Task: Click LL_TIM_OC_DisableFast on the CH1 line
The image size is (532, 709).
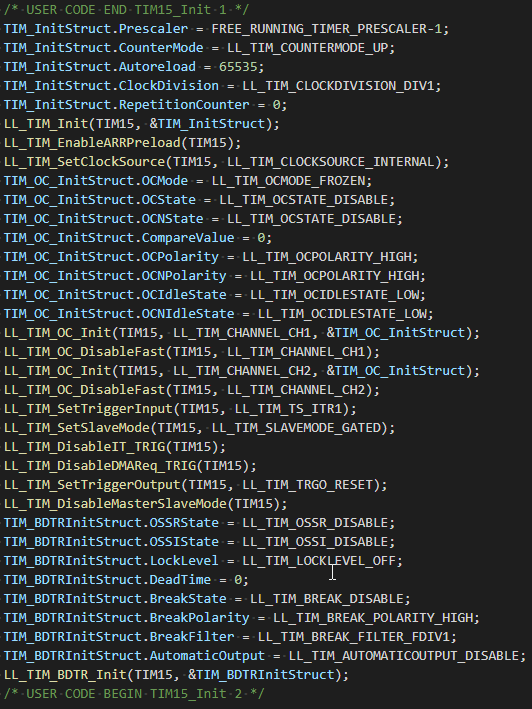Action: (x=84, y=351)
